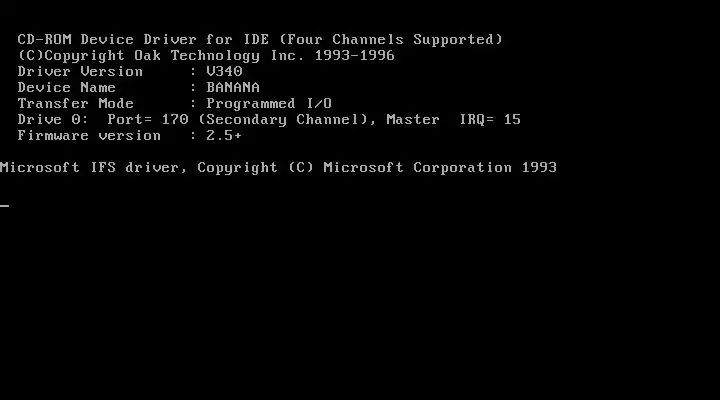Click '(Secondary Channel)' text
The image size is (720, 400).
[x=287, y=120]
